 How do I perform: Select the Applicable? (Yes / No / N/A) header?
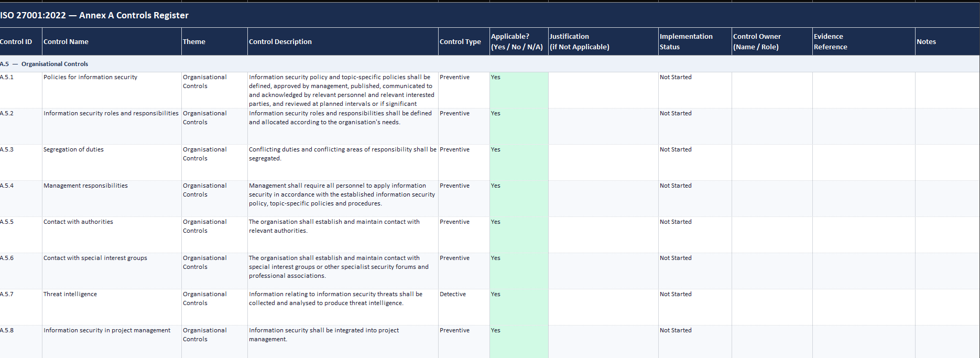tap(519, 41)
